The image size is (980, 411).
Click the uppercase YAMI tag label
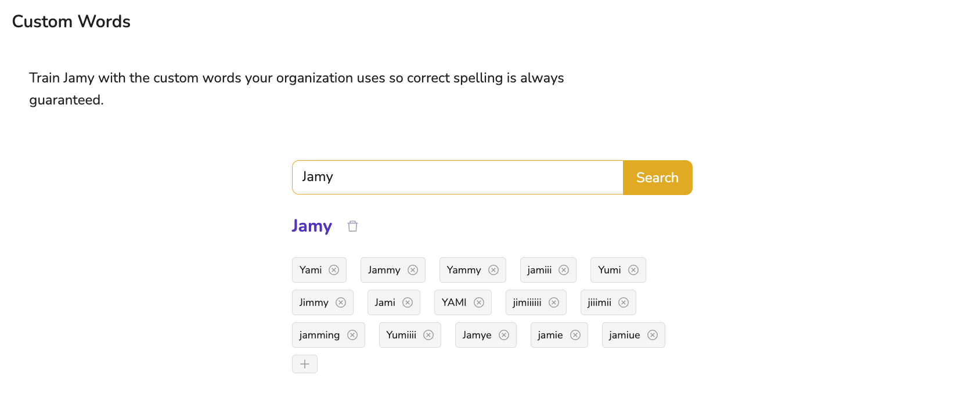pos(454,302)
